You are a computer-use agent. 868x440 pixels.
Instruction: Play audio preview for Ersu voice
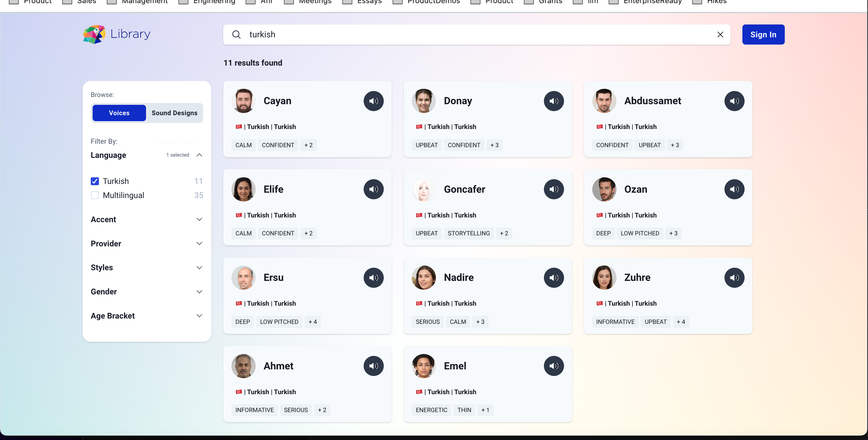pos(373,277)
